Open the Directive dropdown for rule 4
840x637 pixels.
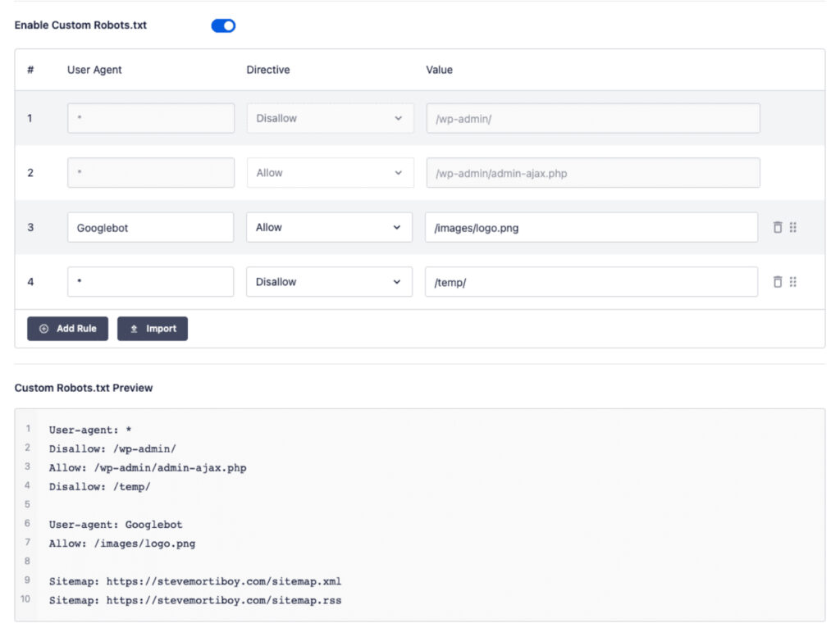pos(329,281)
